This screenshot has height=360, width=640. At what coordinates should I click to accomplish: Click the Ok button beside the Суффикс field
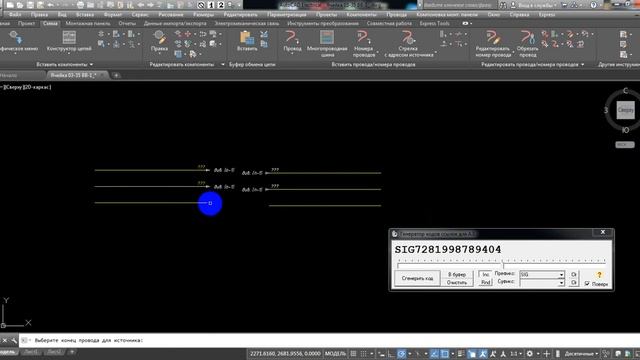pyautogui.click(x=573, y=282)
